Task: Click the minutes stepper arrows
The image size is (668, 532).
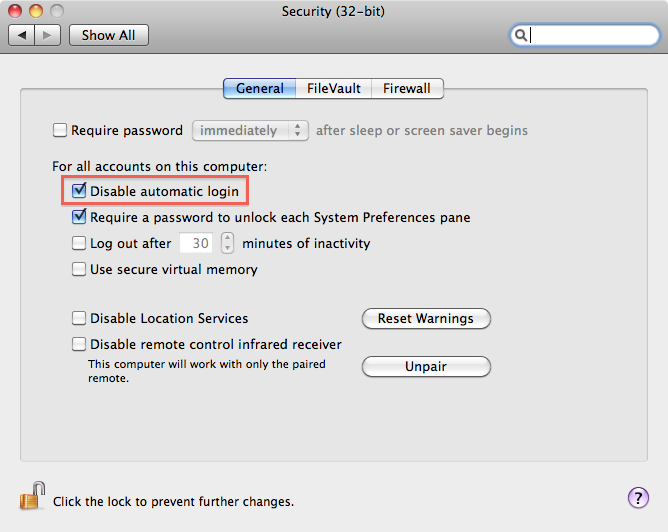Action: point(227,243)
